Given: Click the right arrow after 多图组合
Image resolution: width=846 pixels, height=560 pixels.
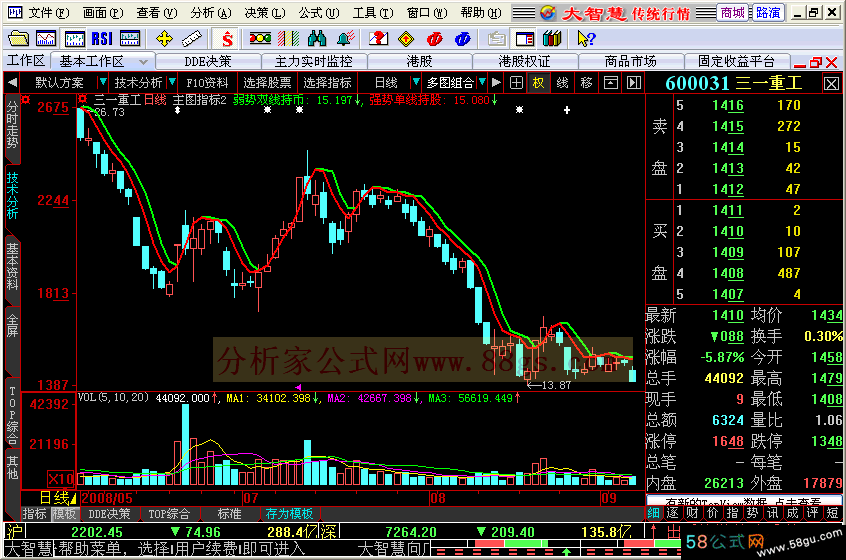Looking at the screenshot, I should click(x=496, y=83).
